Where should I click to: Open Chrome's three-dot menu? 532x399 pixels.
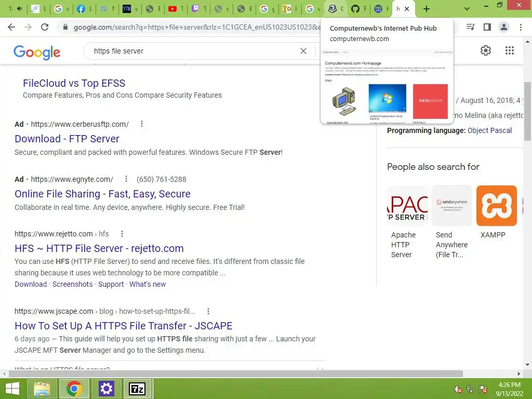click(x=521, y=27)
